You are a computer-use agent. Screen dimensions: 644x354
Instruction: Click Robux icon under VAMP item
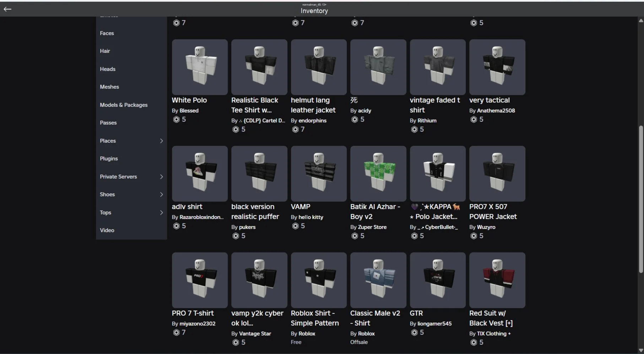pos(295,226)
